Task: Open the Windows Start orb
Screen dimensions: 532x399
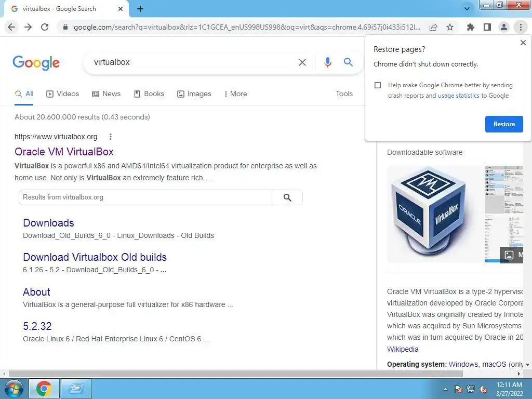Action: coord(14,389)
